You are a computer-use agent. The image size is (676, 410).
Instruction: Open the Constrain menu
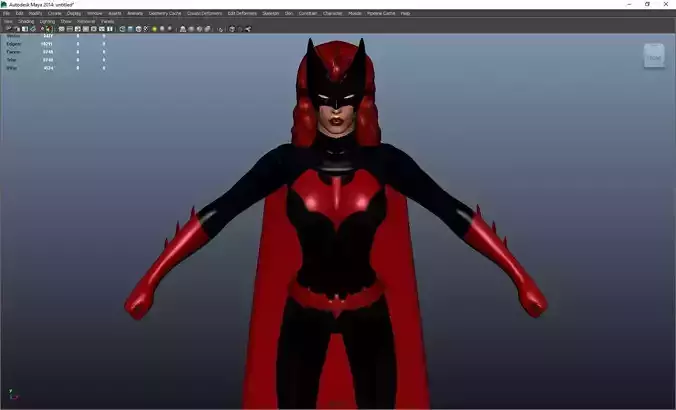click(308, 13)
